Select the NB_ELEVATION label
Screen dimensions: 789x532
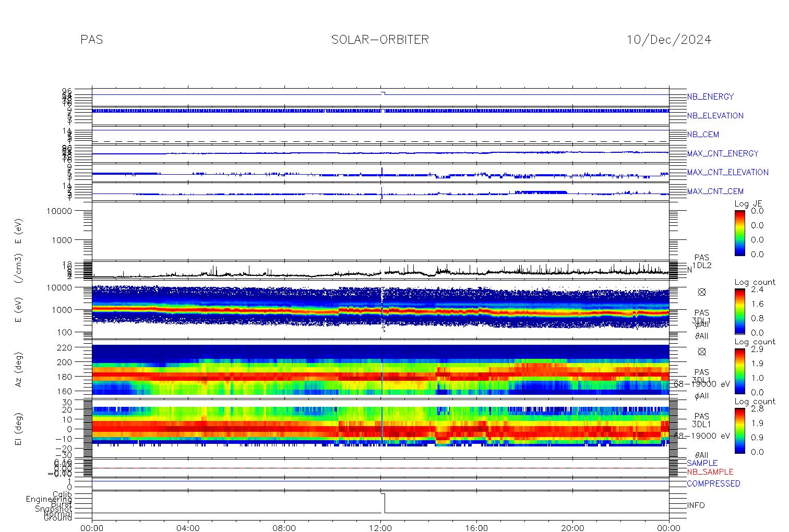(x=715, y=116)
